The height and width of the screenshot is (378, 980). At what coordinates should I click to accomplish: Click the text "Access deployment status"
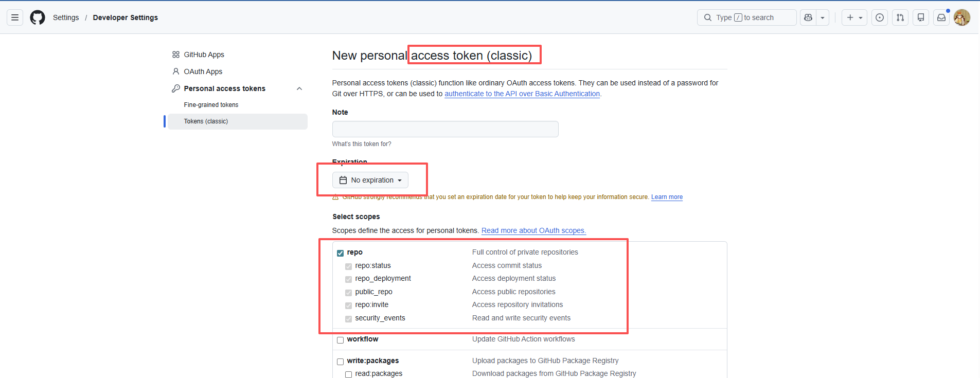[514, 278]
